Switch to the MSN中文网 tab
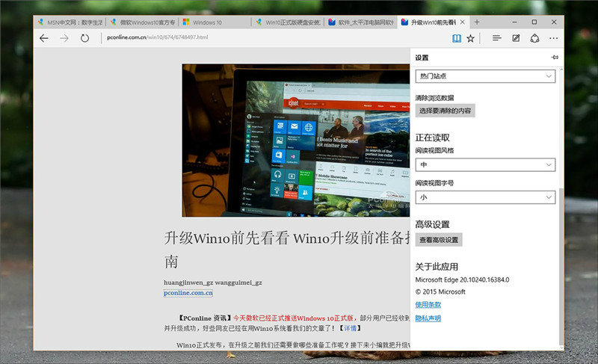Screen dimensions: 598x364 pyautogui.click(x=70, y=22)
